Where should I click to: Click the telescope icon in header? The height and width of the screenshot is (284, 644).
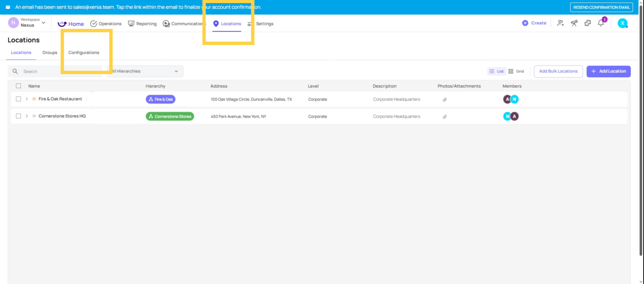[574, 23]
